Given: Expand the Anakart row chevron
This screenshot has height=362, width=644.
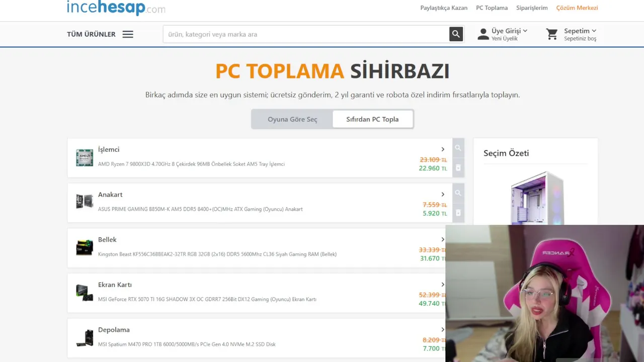Looking at the screenshot, I should [x=443, y=195].
